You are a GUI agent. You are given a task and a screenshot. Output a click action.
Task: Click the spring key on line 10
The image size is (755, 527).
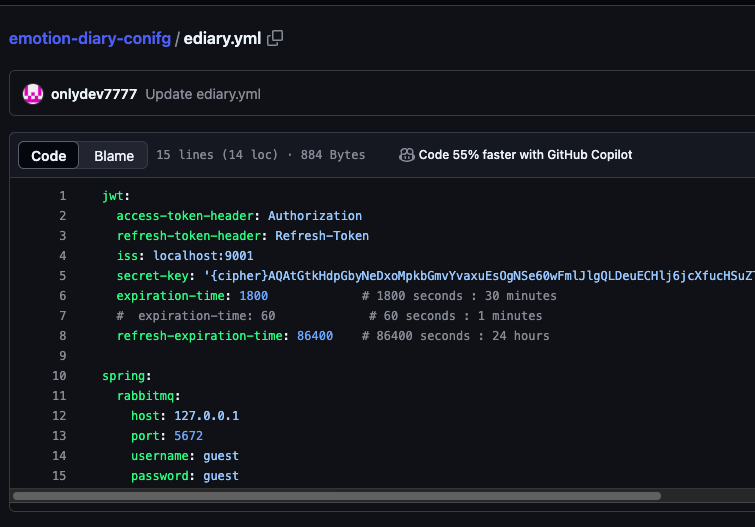[123, 376]
